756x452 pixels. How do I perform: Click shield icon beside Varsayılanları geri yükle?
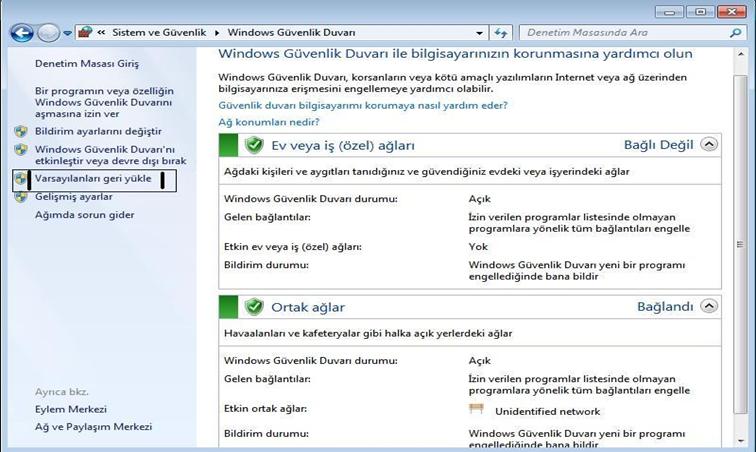[21, 179]
